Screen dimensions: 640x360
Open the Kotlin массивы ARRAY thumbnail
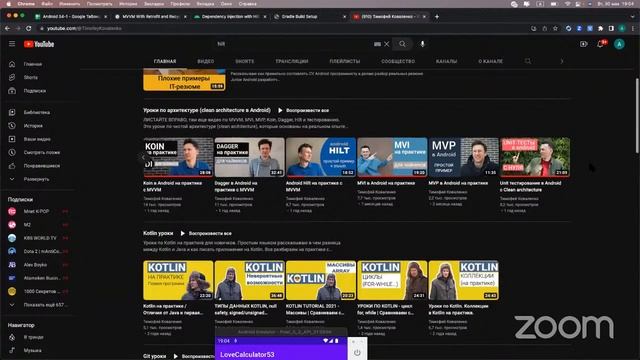[321, 280]
